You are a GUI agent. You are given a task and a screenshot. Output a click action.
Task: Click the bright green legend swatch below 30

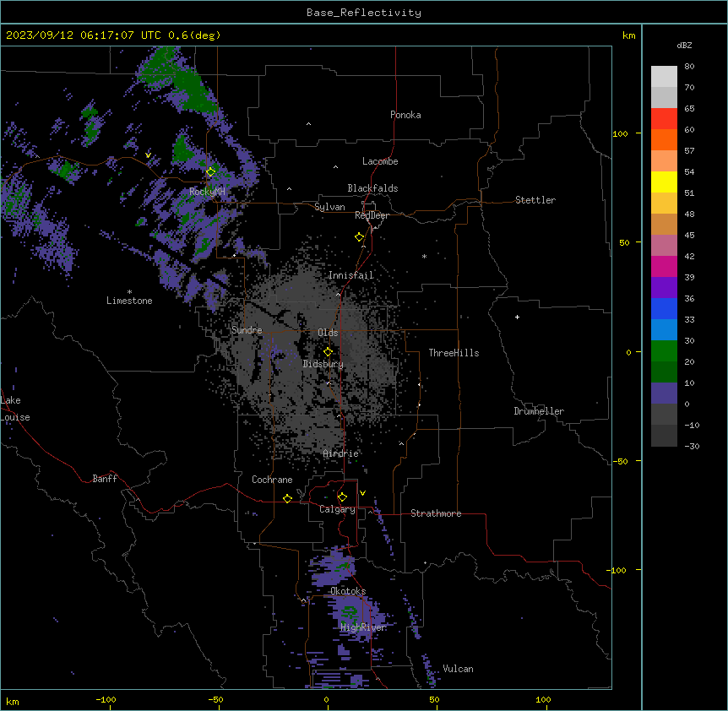coord(664,351)
